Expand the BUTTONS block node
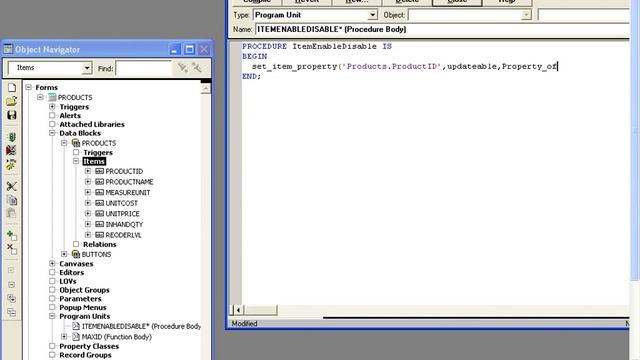Viewport: 640px width, 360px height. [64, 254]
